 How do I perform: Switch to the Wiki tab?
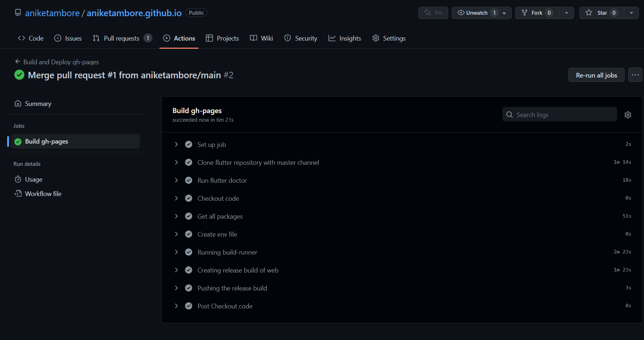pos(261,38)
